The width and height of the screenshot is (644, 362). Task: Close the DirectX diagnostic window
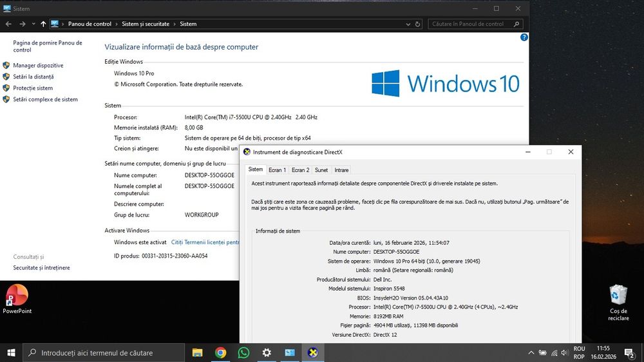(x=571, y=151)
